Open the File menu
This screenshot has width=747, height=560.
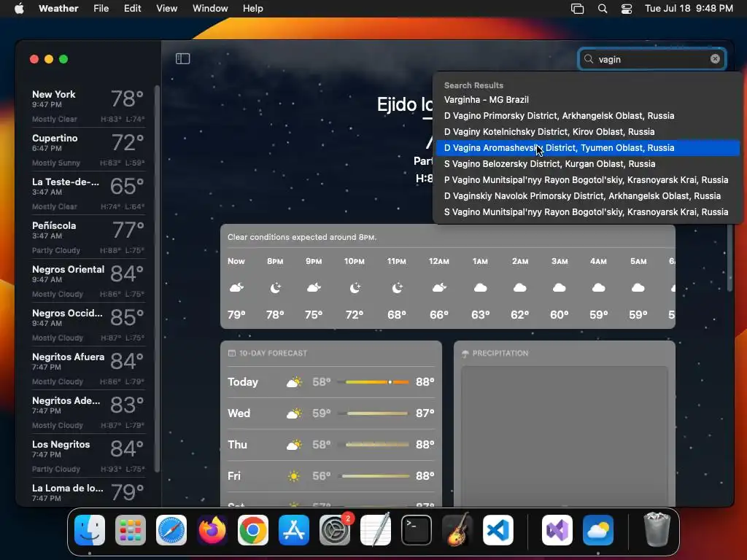tap(101, 8)
